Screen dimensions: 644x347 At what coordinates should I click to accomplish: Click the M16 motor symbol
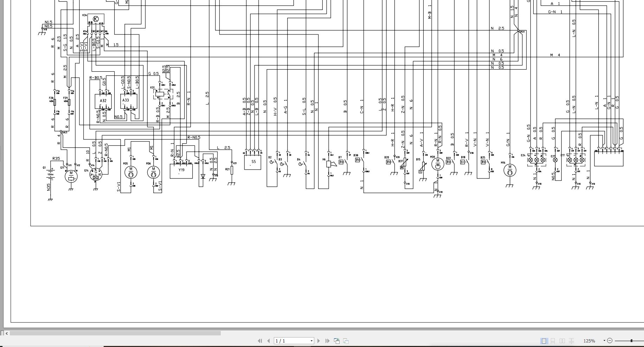point(510,170)
